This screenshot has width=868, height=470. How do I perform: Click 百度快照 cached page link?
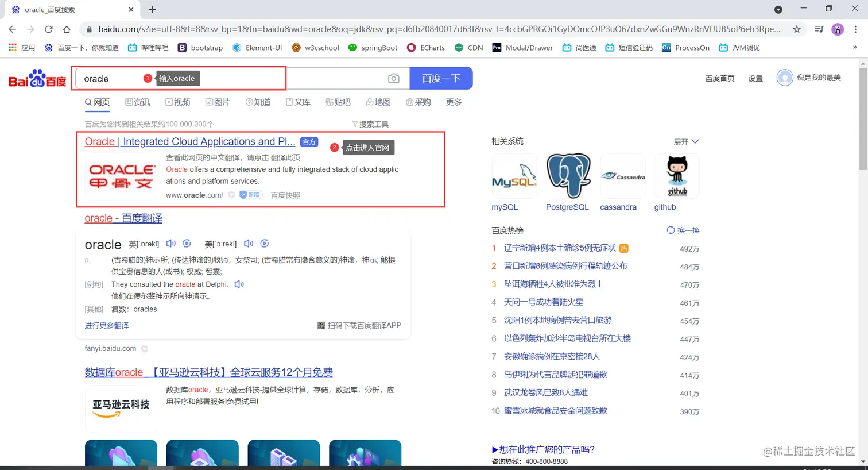pos(285,195)
